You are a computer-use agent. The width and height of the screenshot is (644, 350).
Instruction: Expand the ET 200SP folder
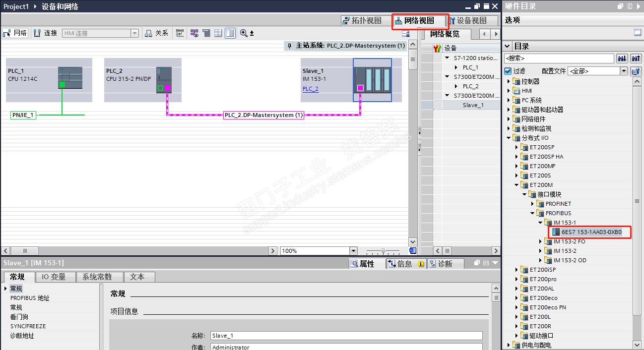[516, 147]
